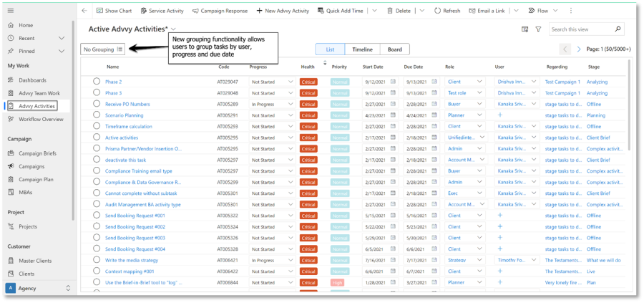Go to next page arrow
Screen dimensions: 644x303
pyautogui.click(x=580, y=49)
